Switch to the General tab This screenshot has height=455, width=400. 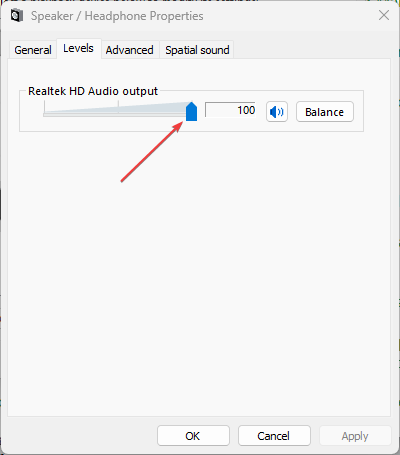(33, 50)
